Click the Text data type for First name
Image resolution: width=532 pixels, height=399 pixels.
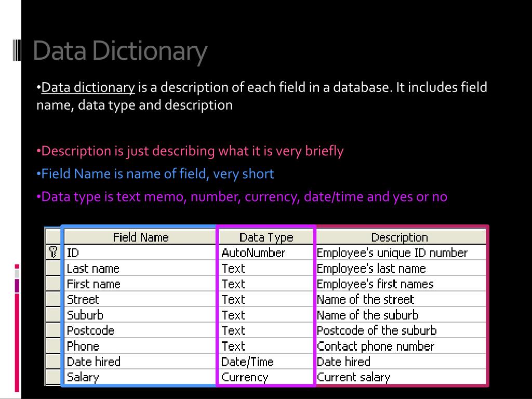[x=266, y=284]
